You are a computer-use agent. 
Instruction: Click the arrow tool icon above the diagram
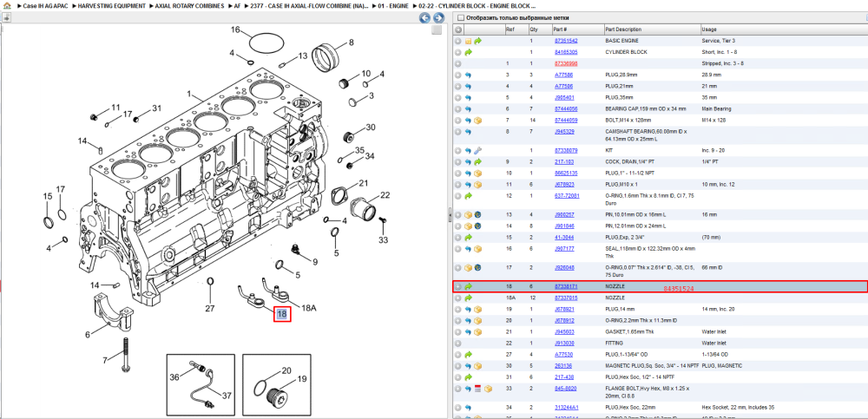[x=7, y=17]
